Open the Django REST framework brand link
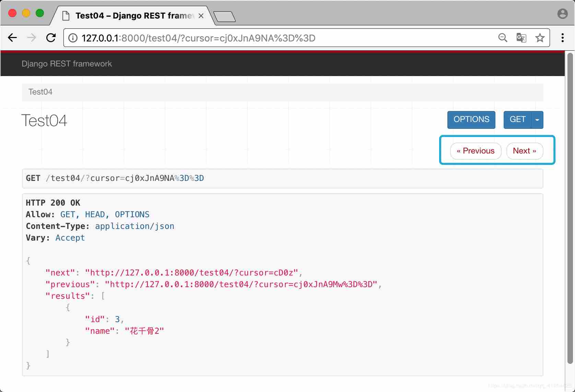The image size is (575, 392). 67,64
